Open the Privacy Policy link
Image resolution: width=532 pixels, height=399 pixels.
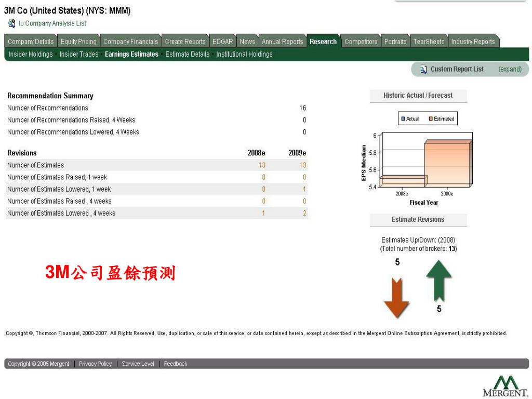point(96,364)
